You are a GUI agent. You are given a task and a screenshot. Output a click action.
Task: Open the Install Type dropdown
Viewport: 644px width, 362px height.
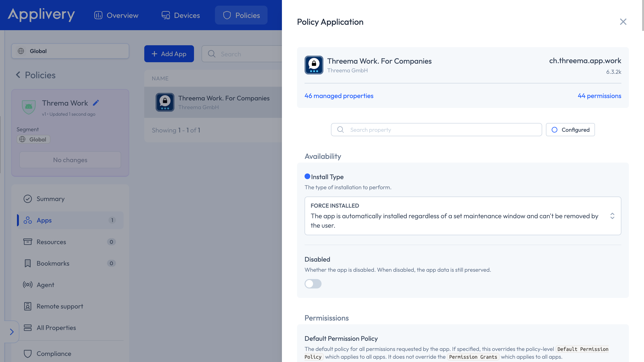[x=462, y=216]
